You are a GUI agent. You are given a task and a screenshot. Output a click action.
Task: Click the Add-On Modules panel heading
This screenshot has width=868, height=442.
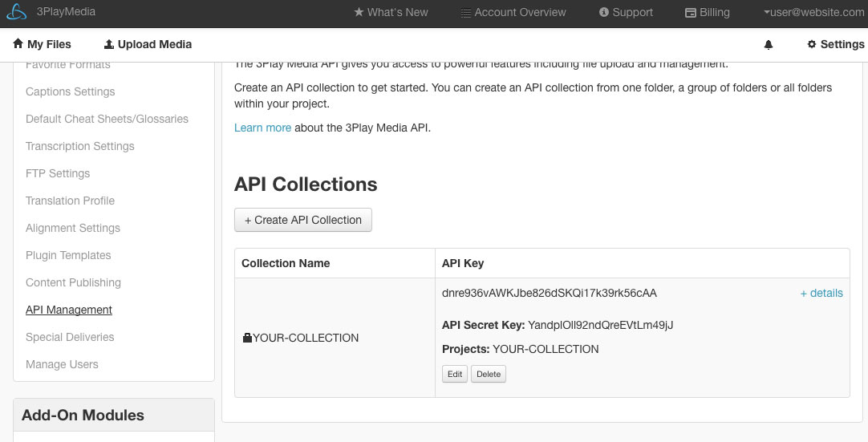click(x=83, y=415)
